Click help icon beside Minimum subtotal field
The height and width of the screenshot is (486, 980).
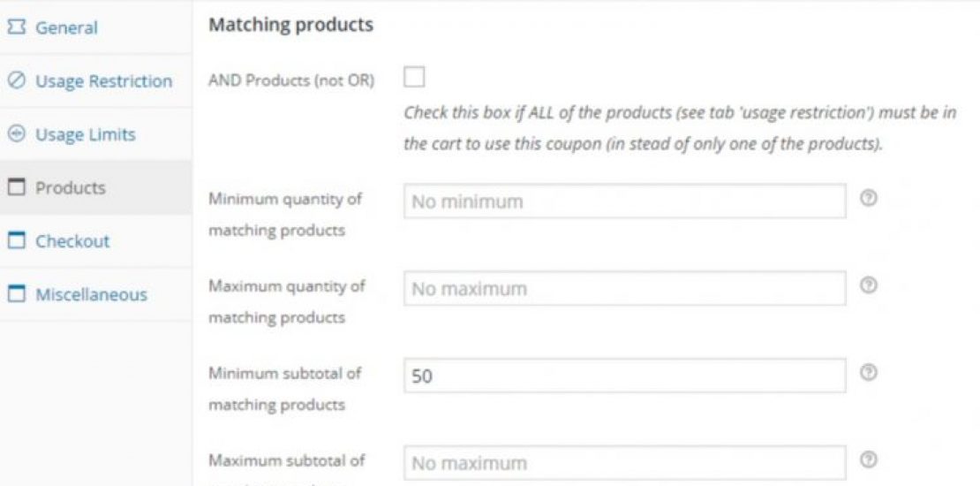coord(868,374)
